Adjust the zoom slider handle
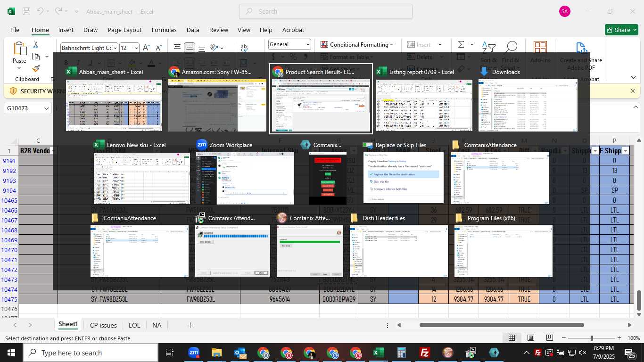Viewport: 644px width, 362px height. 591,338
